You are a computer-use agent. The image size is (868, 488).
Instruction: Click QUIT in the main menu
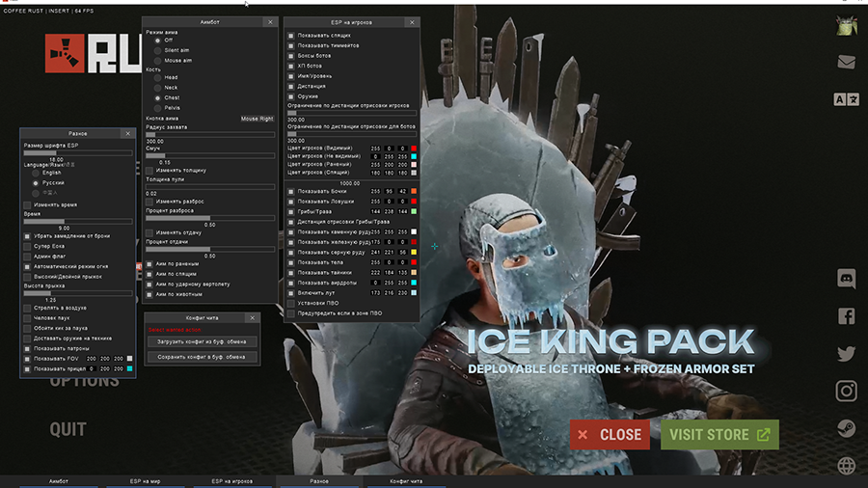pyautogui.click(x=68, y=429)
